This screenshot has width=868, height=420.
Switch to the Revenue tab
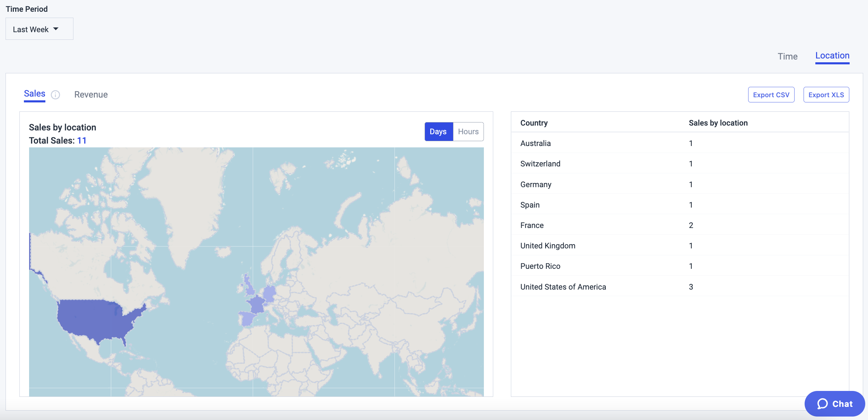[x=91, y=94]
